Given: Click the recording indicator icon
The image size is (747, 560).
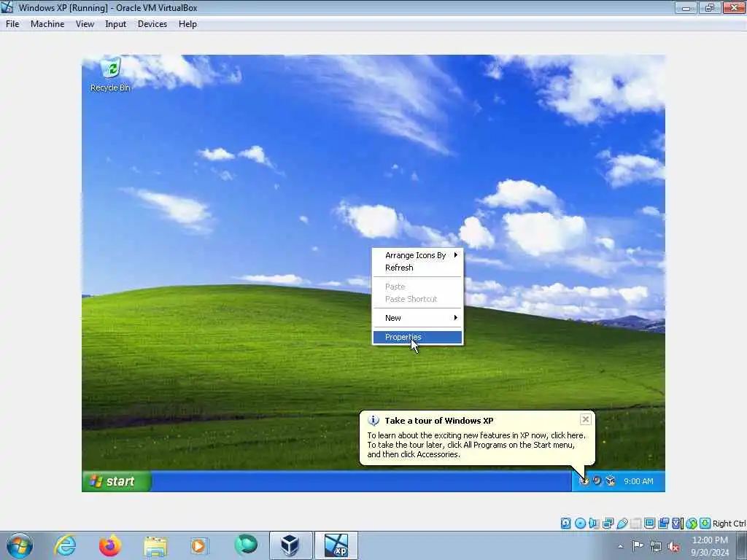Looking at the screenshot, I should coord(663,524).
